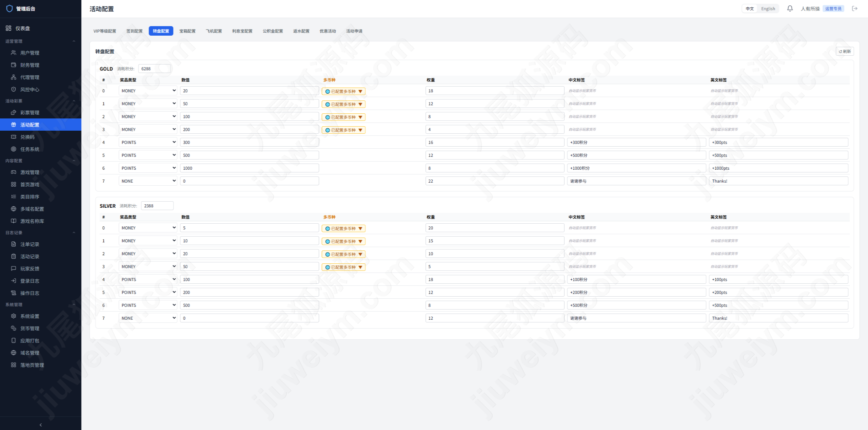
Task: Open 仪表盘 dashboard icon in sidebar
Action: [8, 28]
